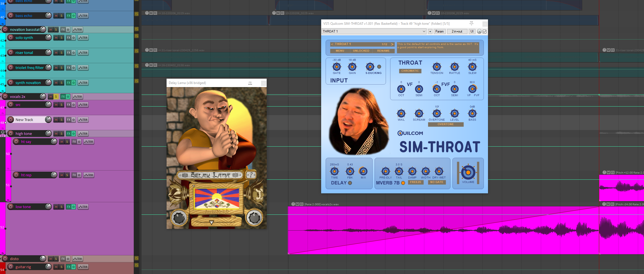This screenshot has height=274, width=644.
Task: Pin the Delay Lama window on top
Action: (250, 83)
